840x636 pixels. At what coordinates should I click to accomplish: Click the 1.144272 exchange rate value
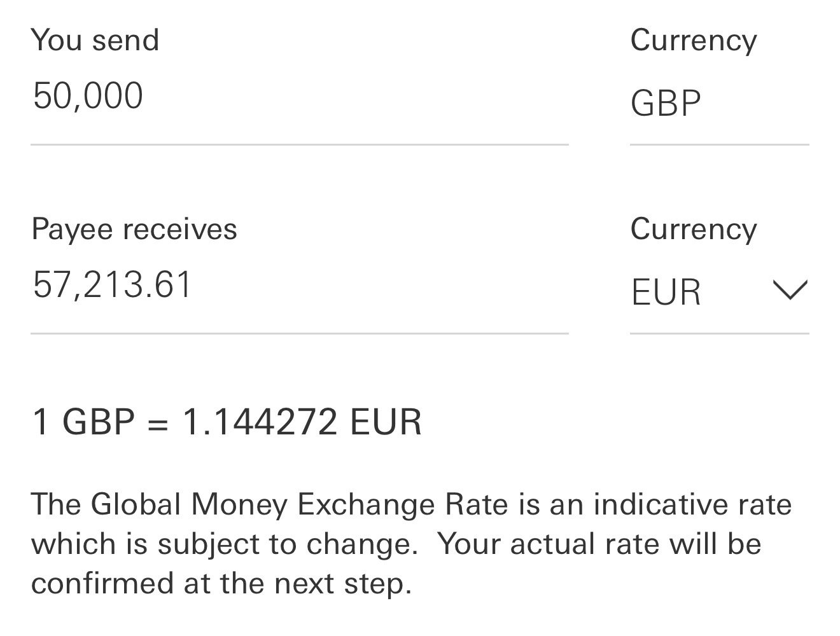pos(260,422)
